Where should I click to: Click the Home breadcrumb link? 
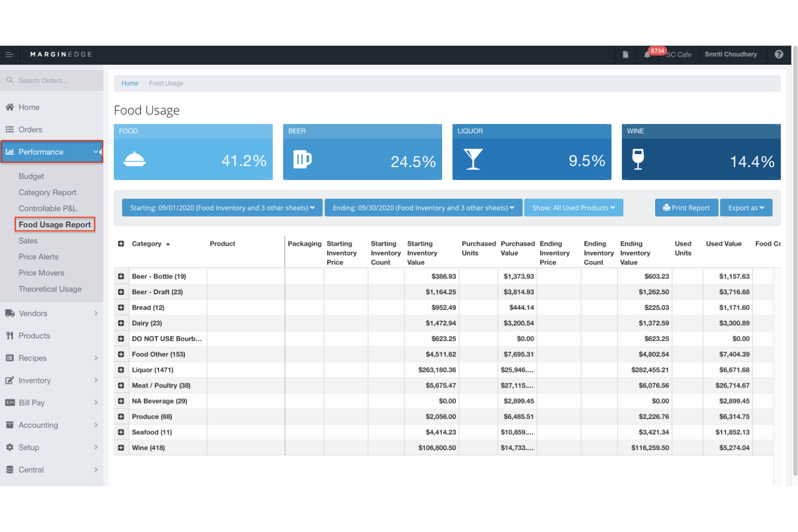click(x=129, y=83)
